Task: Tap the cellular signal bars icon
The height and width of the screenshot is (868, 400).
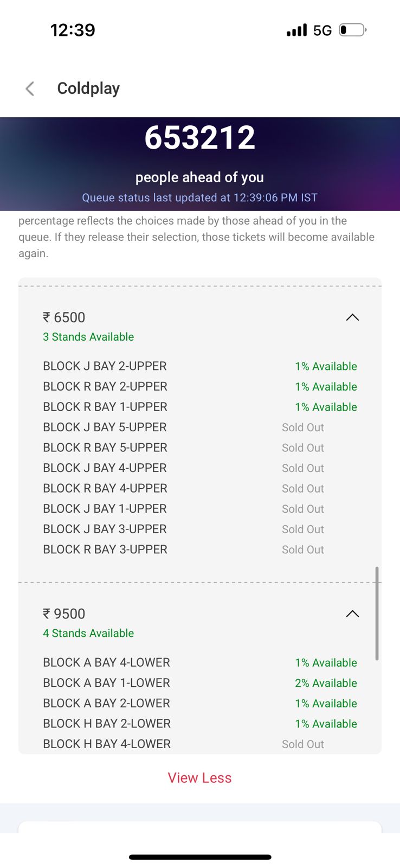Action: (296, 30)
